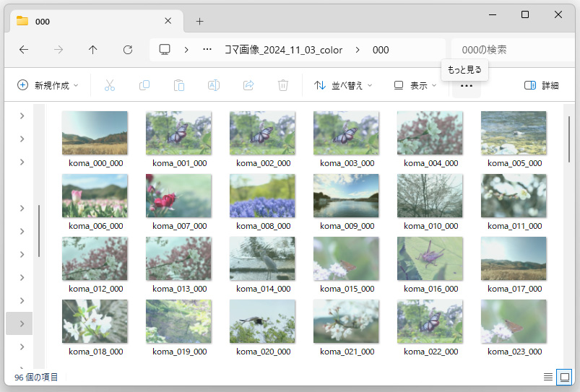The width and height of the screenshot is (580, 392).
Task: Click the Paste clipboard icon
Action: coord(179,85)
